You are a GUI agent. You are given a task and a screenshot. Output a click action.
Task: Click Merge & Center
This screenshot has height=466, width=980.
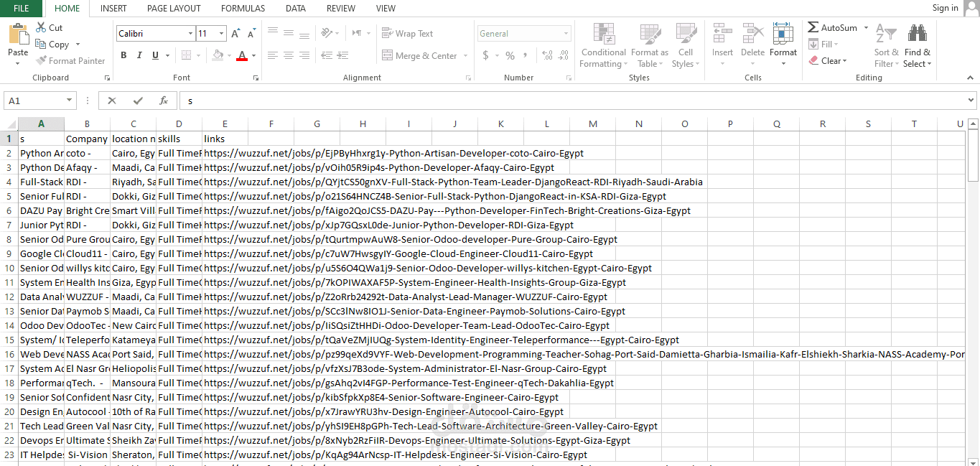(x=419, y=55)
